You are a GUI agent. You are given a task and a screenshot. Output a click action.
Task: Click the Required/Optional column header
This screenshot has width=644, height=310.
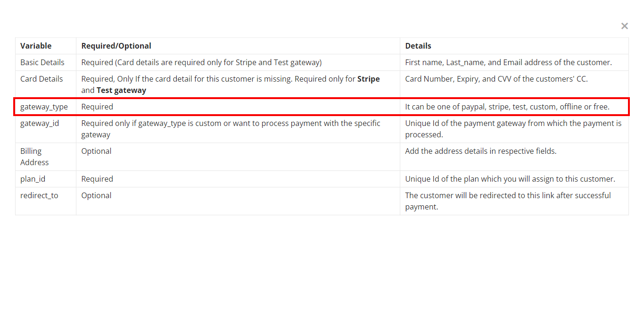(x=116, y=46)
